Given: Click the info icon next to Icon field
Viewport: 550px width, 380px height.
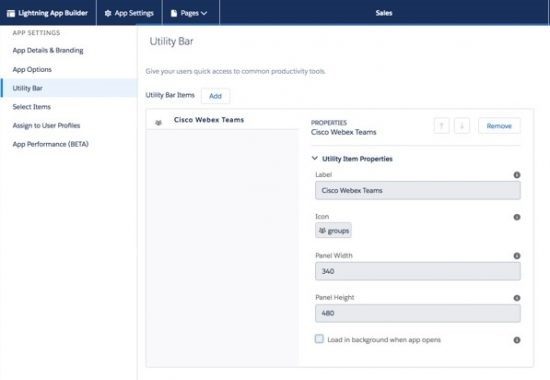Looking at the screenshot, I should [517, 217].
